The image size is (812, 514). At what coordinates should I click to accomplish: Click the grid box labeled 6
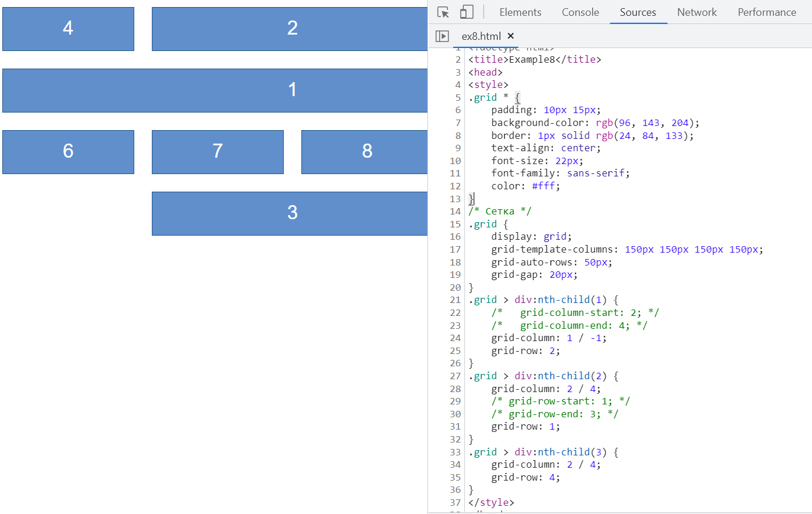[x=68, y=152]
